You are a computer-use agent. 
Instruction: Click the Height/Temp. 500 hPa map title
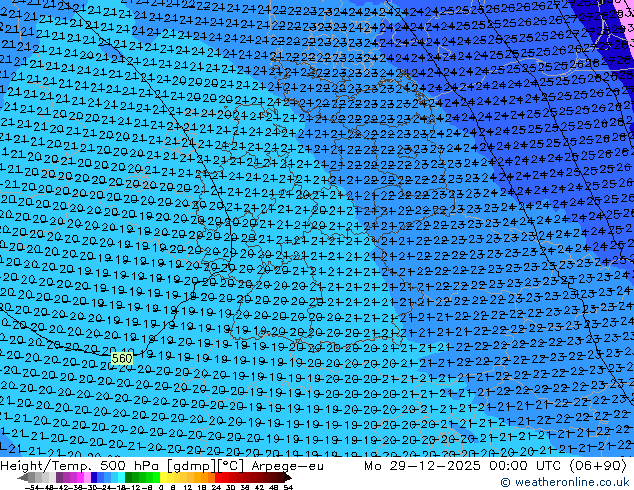tap(81, 466)
